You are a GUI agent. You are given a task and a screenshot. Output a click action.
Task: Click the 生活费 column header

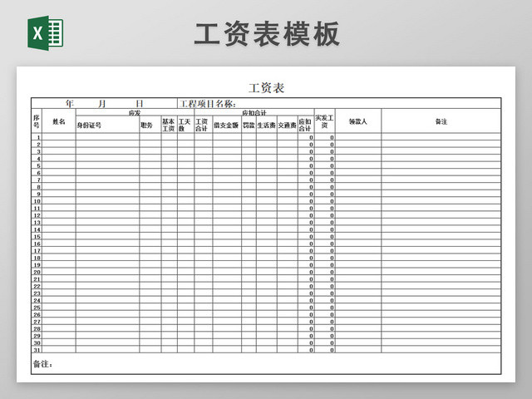[x=267, y=125]
